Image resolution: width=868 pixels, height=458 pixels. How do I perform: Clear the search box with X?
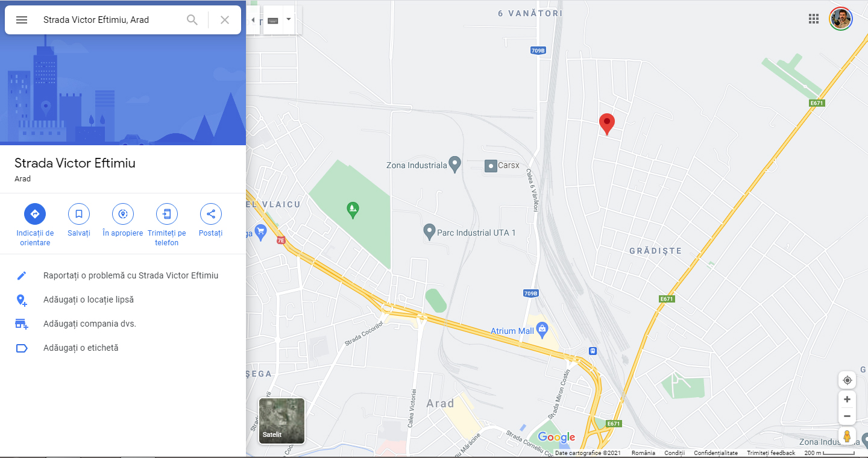[225, 20]
